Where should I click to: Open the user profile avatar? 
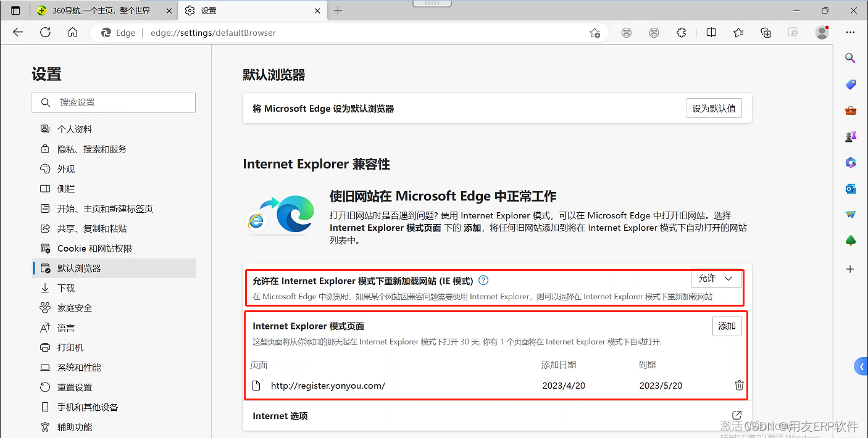click(x=822, y=33)
